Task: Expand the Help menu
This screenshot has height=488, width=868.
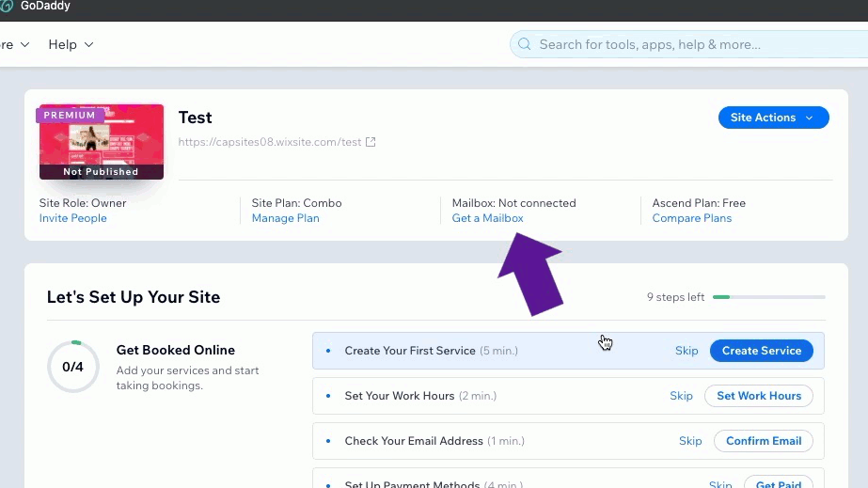Action: pyautogui.click(x=71, y=44)
